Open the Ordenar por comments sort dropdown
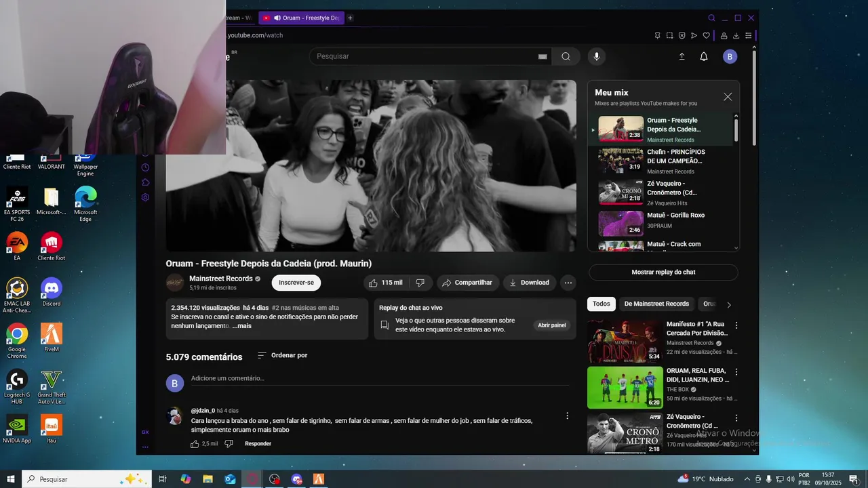 (x=282, y=355)
